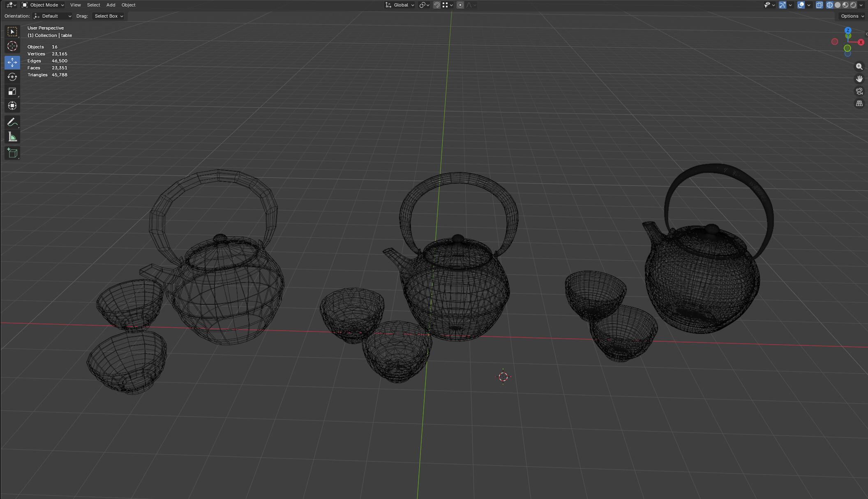Toggle viewport overlays display
Viewport: 868px width, 499px height.
pos(801,5)
